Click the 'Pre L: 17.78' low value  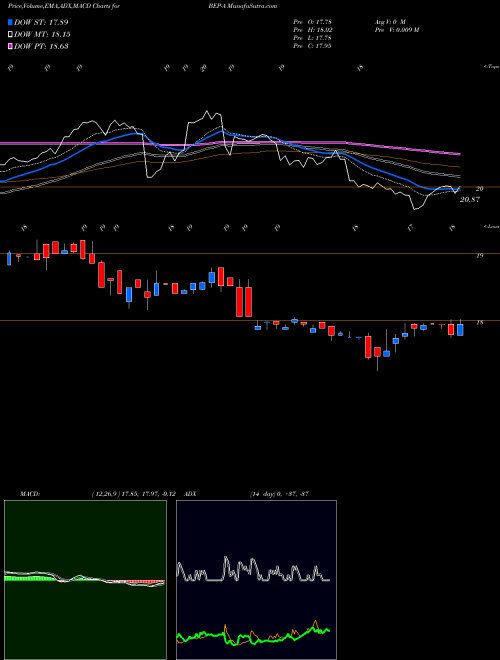click(x=313, y=38)
